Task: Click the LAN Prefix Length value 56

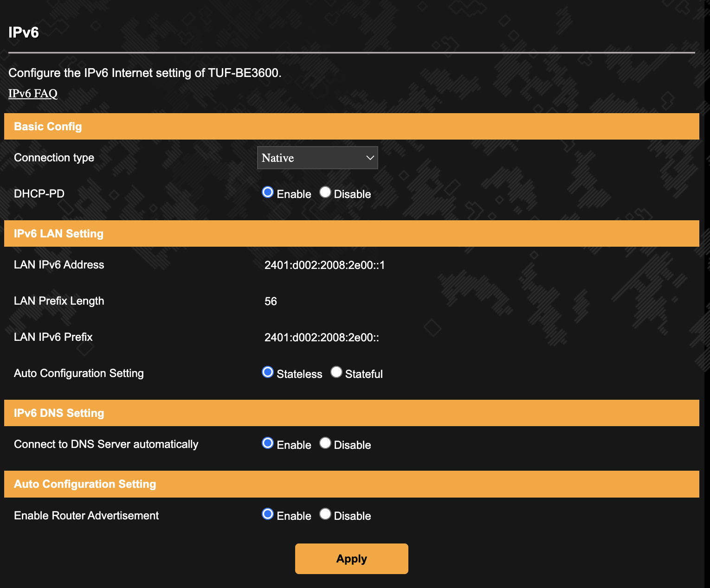Action: tap(271, 301)
